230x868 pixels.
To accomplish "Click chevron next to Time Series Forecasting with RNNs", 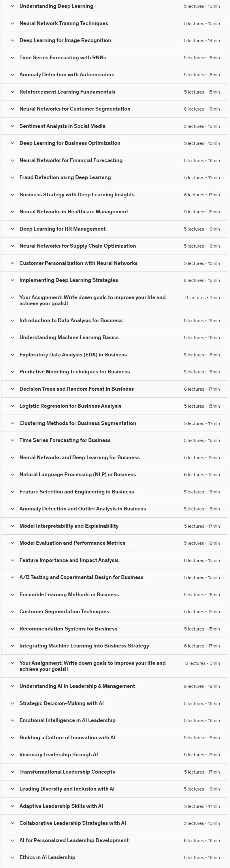I will pyautogui.click(x=12, y=58).
